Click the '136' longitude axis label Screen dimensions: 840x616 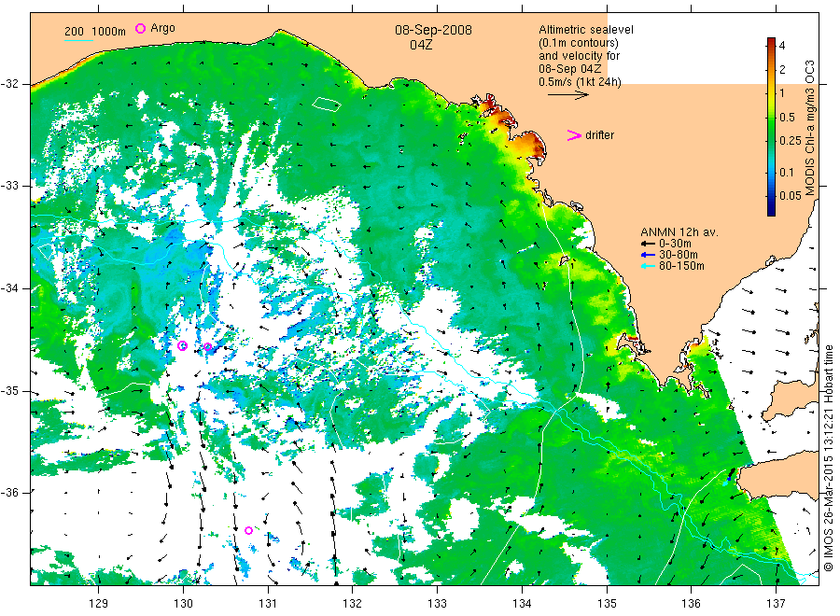(691, 604)
